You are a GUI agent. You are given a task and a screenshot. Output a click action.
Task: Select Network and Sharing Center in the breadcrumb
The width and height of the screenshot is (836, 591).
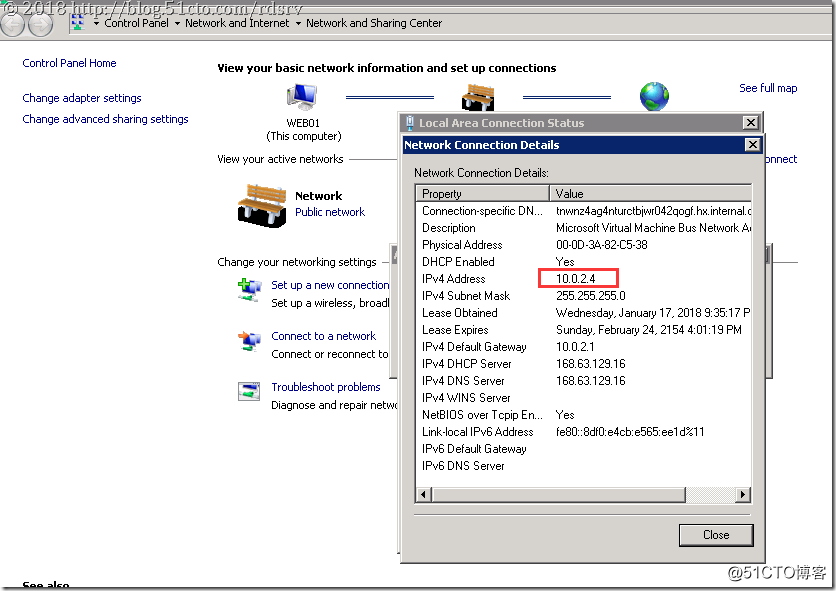(374, 23)
